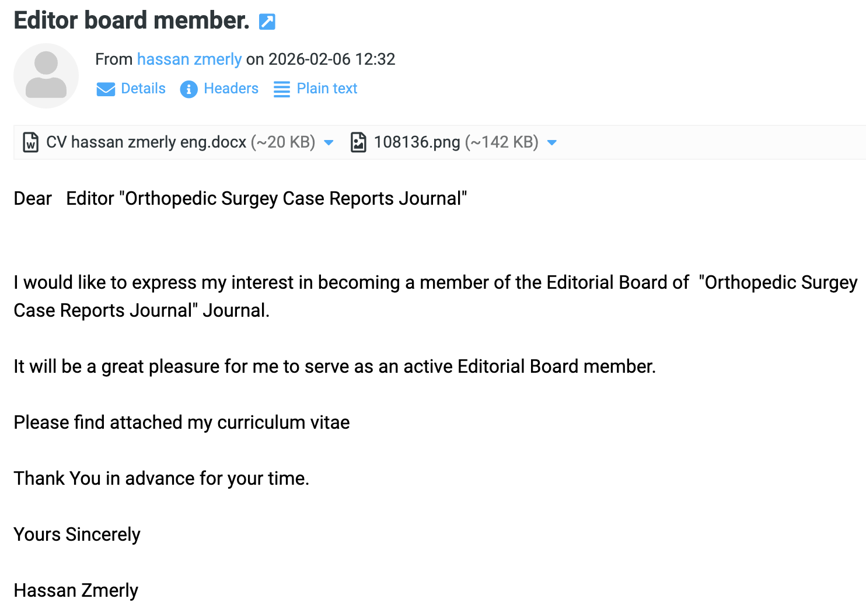
Task: Open message in new window icon
Action: [x=267, y=22]
